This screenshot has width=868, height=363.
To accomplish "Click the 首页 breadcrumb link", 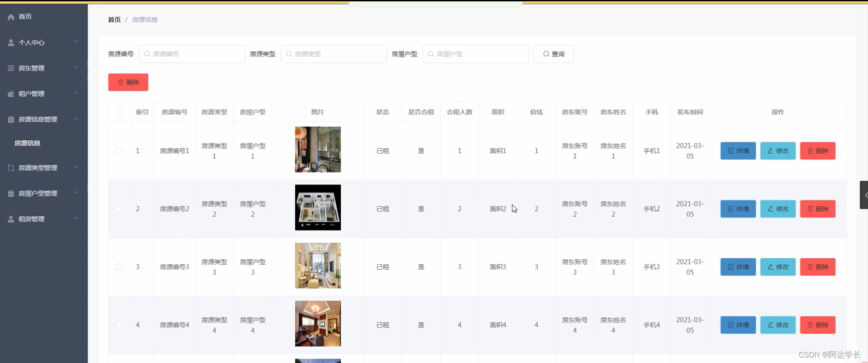I will point(114,20).
